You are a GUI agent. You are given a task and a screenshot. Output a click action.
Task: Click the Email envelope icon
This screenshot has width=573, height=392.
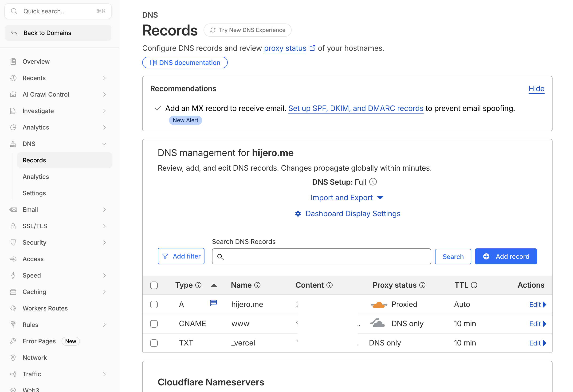(x=13, y=210)
